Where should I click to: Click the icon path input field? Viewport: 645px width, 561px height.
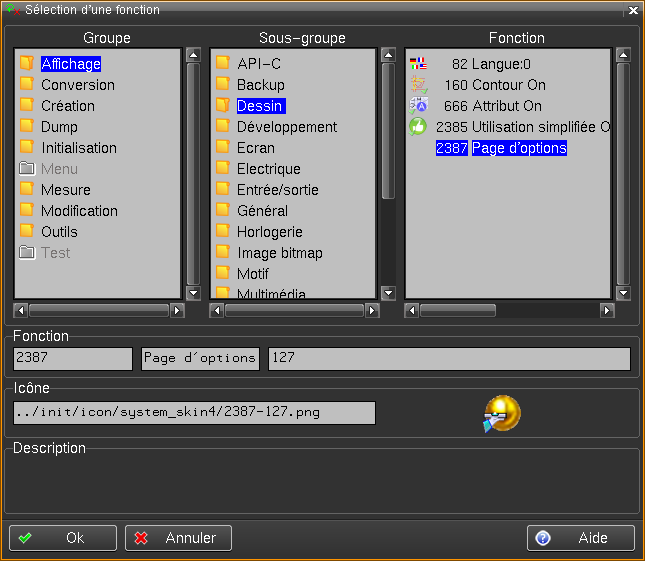tap(194, 413)
